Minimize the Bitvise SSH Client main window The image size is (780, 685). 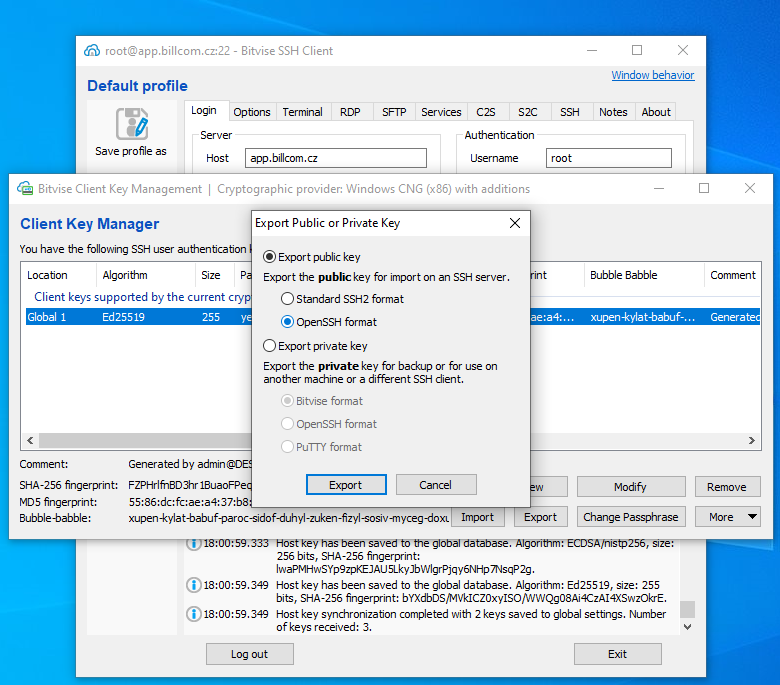click(x=592, y=51)
